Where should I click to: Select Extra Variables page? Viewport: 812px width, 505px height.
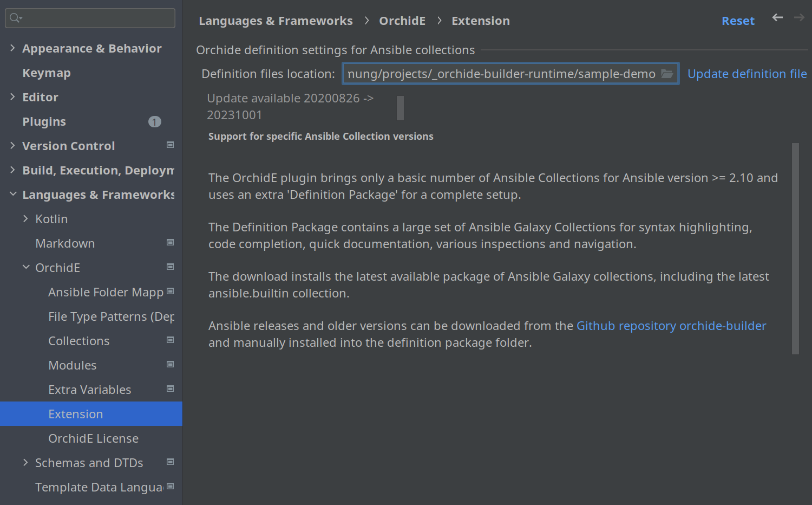click(90, 390)
